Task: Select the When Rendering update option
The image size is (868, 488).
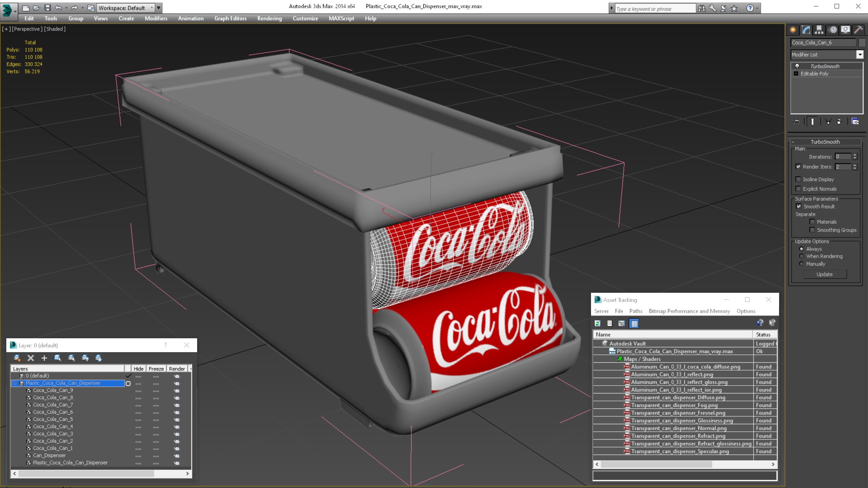Action: coord(801,256)
